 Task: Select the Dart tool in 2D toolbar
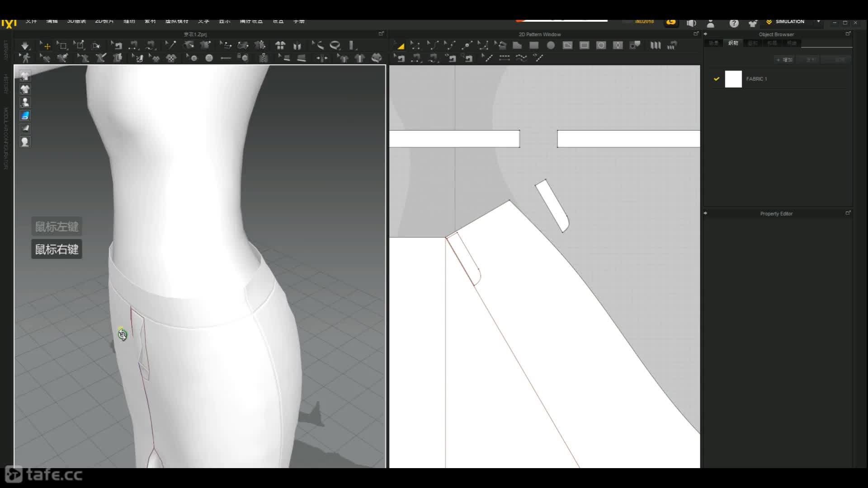point(618,45)
